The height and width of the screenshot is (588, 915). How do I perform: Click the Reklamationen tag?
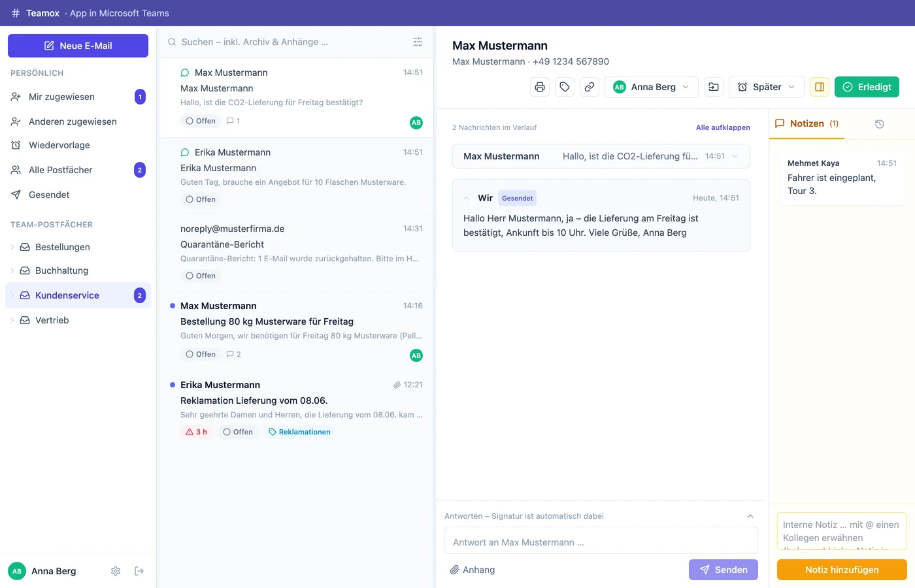[x=299, y=432]
